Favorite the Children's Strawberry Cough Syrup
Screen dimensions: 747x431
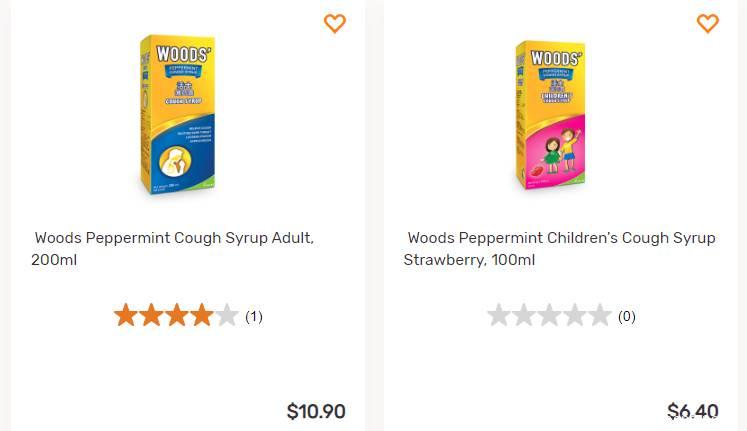pyautogui.click(x=707, y=23)
